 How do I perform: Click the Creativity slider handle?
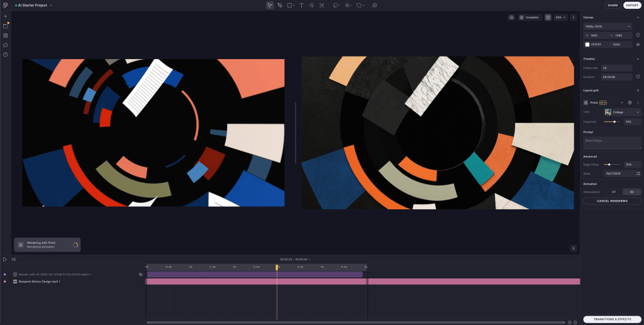click(614, 122)
